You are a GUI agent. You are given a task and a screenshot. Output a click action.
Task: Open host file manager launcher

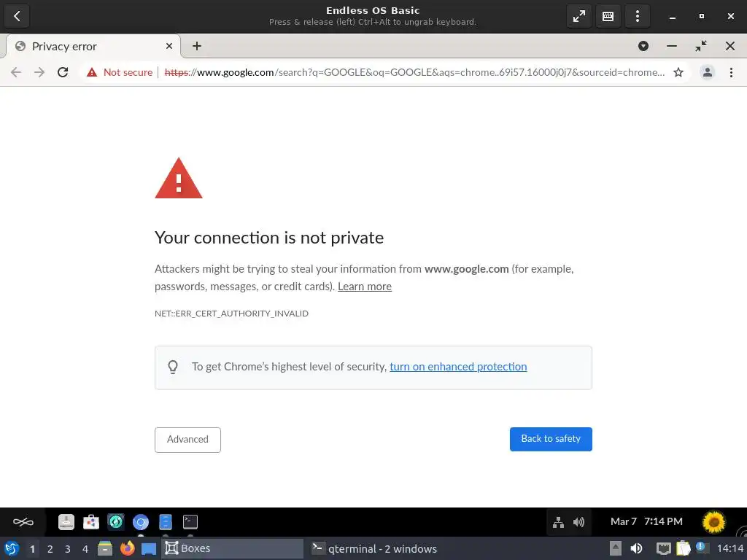click(105, 549)
